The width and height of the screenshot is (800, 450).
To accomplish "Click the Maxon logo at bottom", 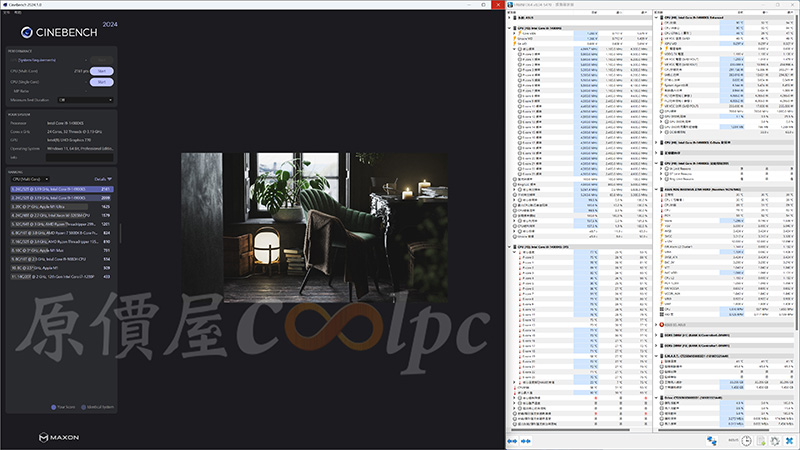I will tap(59, 437).
